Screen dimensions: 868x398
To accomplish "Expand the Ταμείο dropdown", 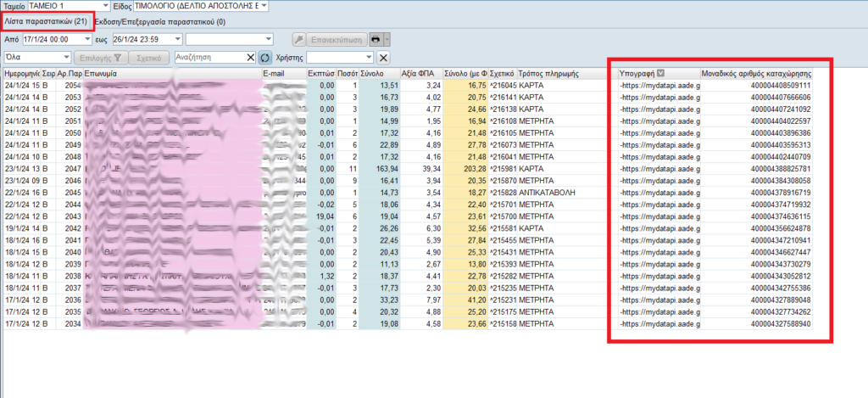I will click(x=104, y=6).
